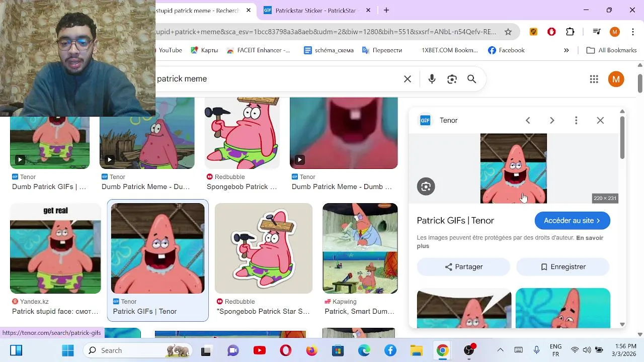The image size is (644, 362).
Task: Search inside image with the Lens button
Action: tap(426, 187)
